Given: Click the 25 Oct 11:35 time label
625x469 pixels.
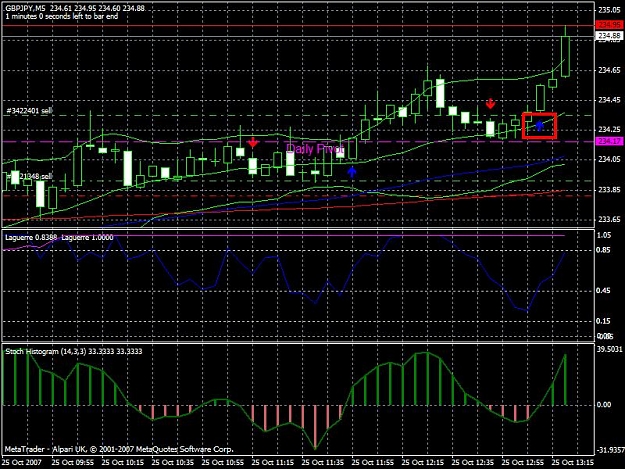Looking at the screenshot, I should 323,462.
